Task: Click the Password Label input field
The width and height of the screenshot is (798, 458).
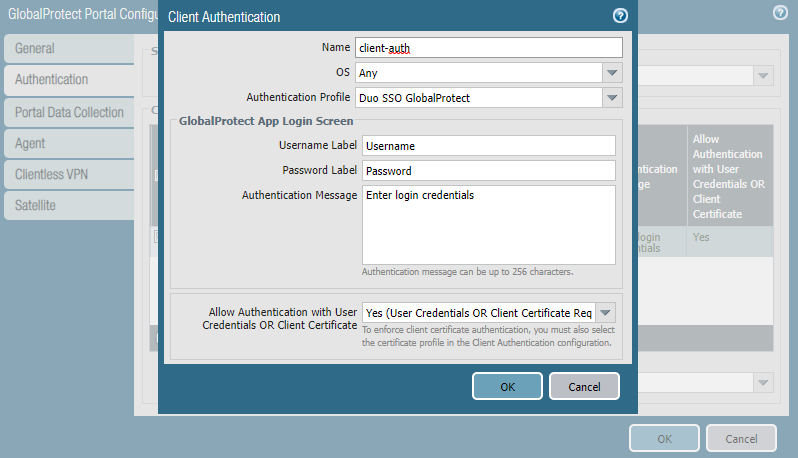Action: pyautogui.click(x=489, y=170)
